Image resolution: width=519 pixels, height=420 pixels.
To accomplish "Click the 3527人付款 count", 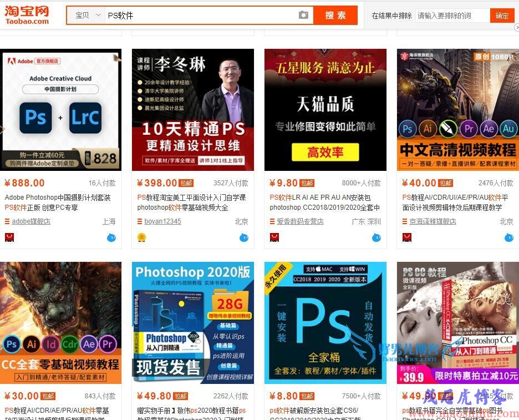I will 231,183.
